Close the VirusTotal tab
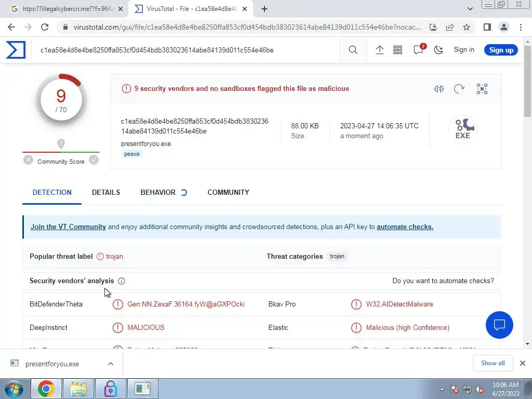 245,9
